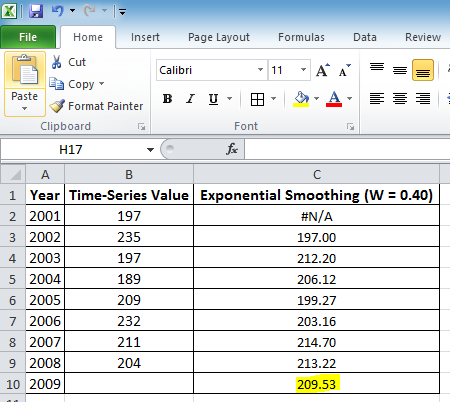Click the Increase Font Size icon
The image size is (450, 402).
tap(322, 70)
